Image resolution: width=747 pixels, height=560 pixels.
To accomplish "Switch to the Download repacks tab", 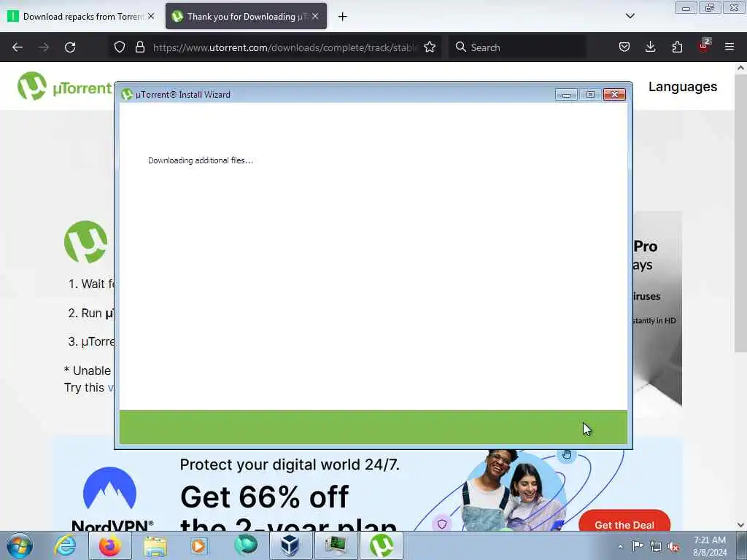I will [x=82, y=17].
